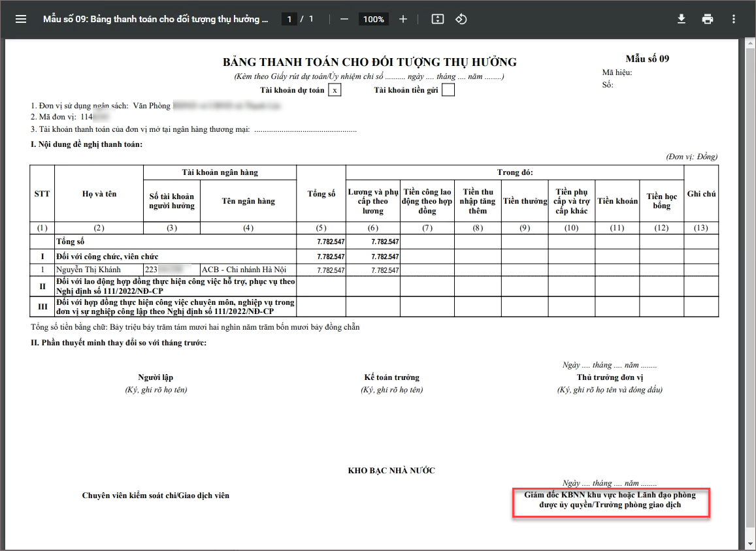Click the zoom in plus icon

pyautogui.click(x=403, y=19)
